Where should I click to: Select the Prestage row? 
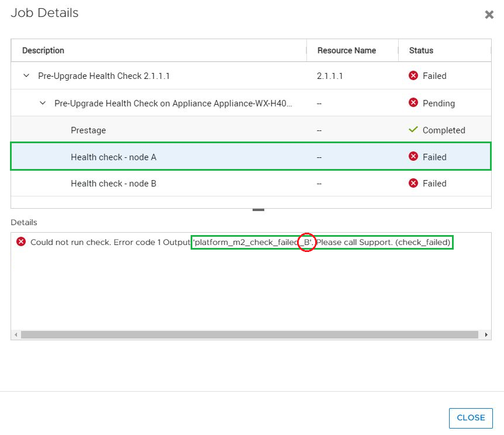click(88, 130)
